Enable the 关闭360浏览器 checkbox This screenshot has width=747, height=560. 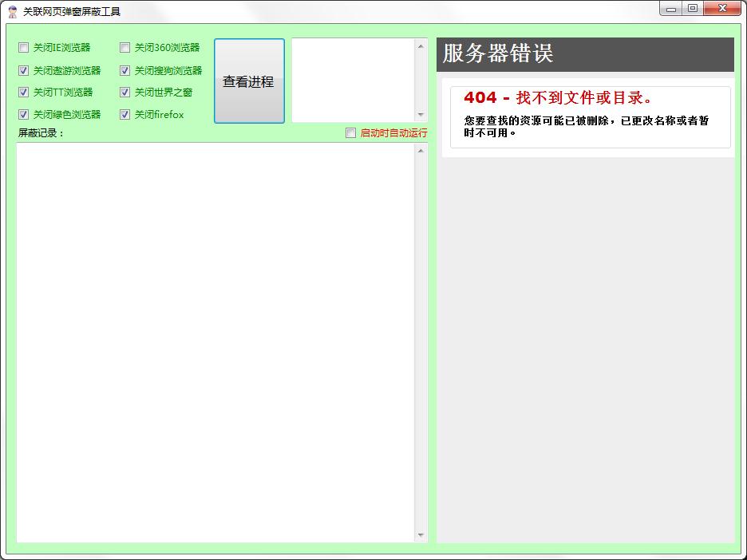click(x=125, y=48)
